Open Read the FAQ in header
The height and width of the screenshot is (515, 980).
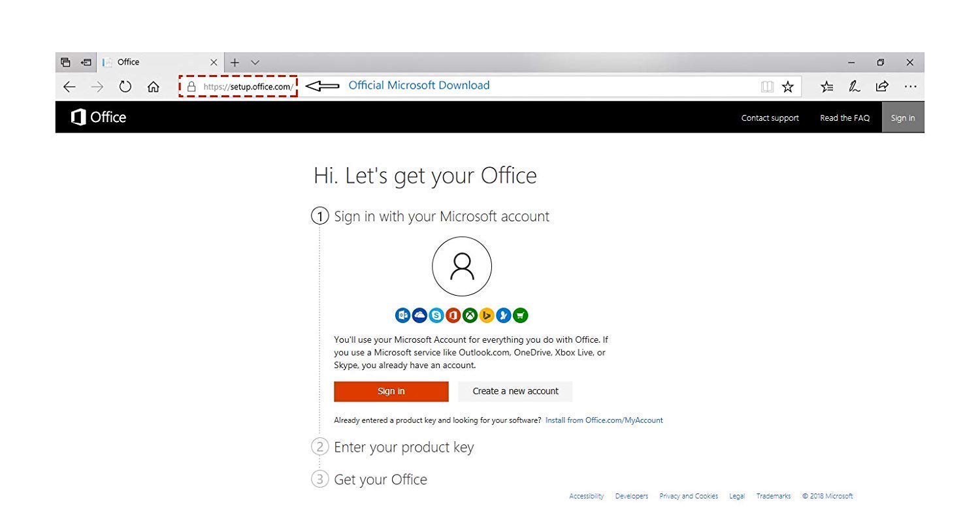845,118
